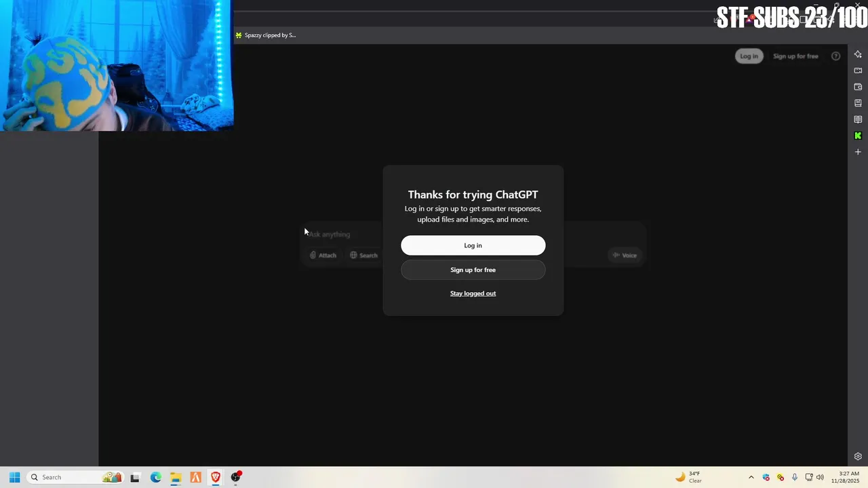Open the weather widget showing 34°F Clear
This screenshot has width=868, height=488.
tap(688, 477)
